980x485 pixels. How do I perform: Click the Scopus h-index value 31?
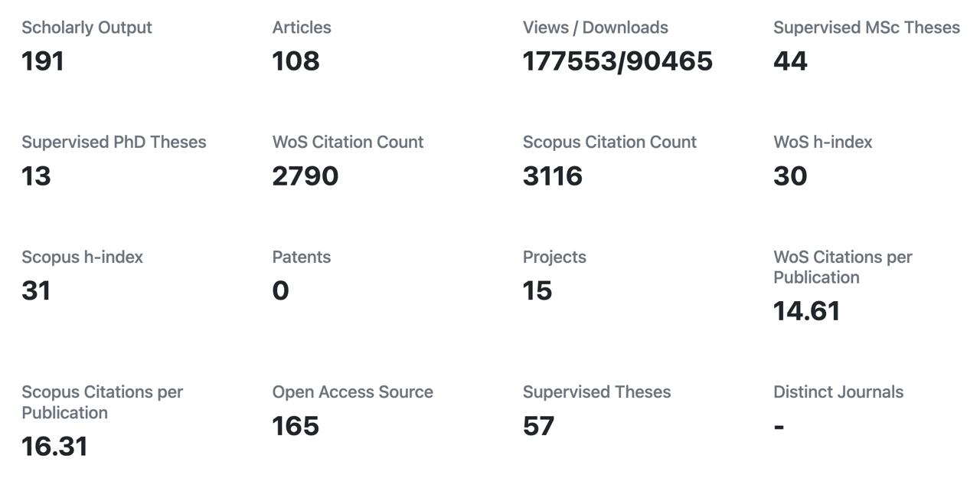click(36, 291)
